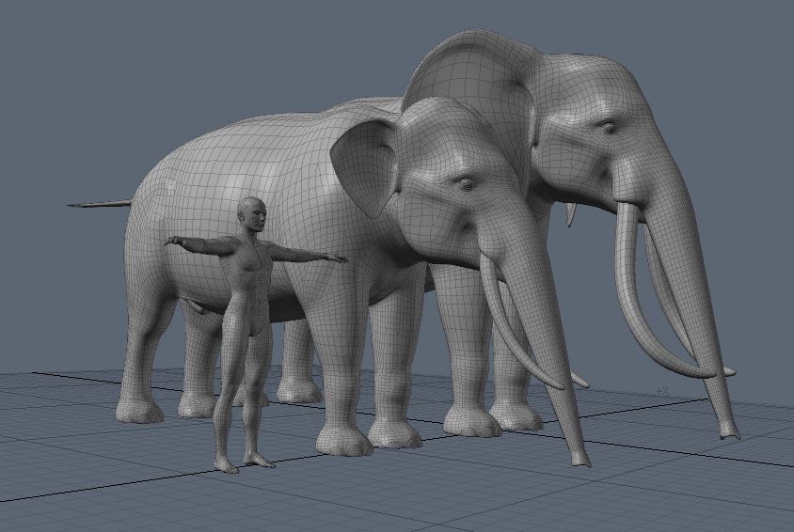Click the front elephant's eye
This screenshot has height=532, width=794.
click(462, 181)
